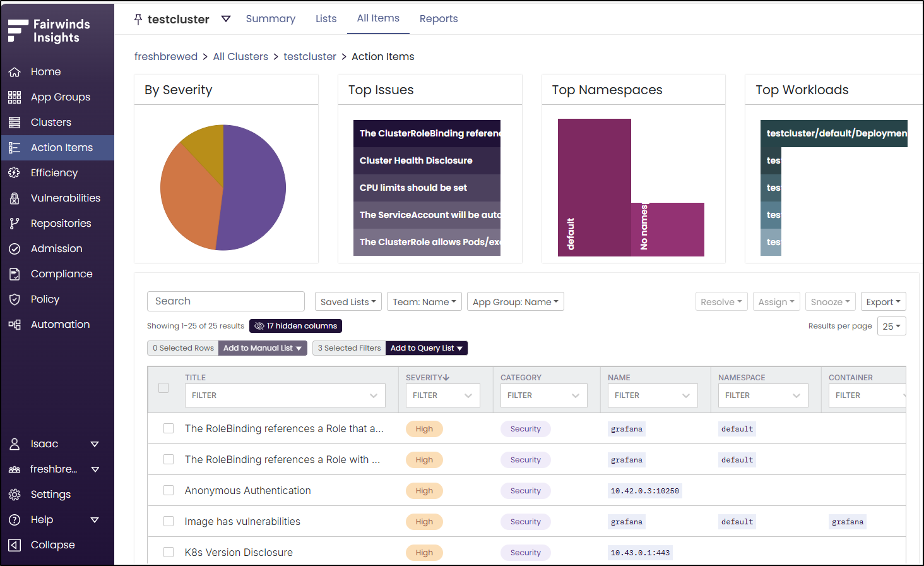Click the Vulnerabilities lock icon
Image resolution: width=924 pixels, height=566 pixels.
(x=15, y=198)
